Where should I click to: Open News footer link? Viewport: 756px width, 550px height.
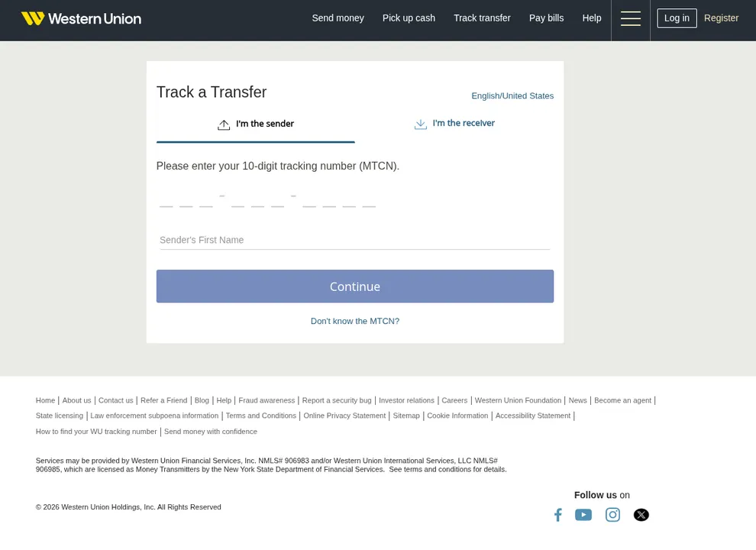(577, 400)
